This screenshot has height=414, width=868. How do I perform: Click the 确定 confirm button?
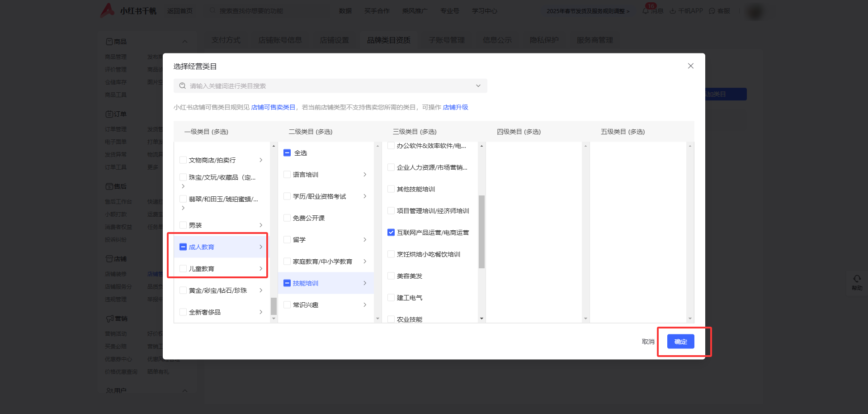coord(680,342)
